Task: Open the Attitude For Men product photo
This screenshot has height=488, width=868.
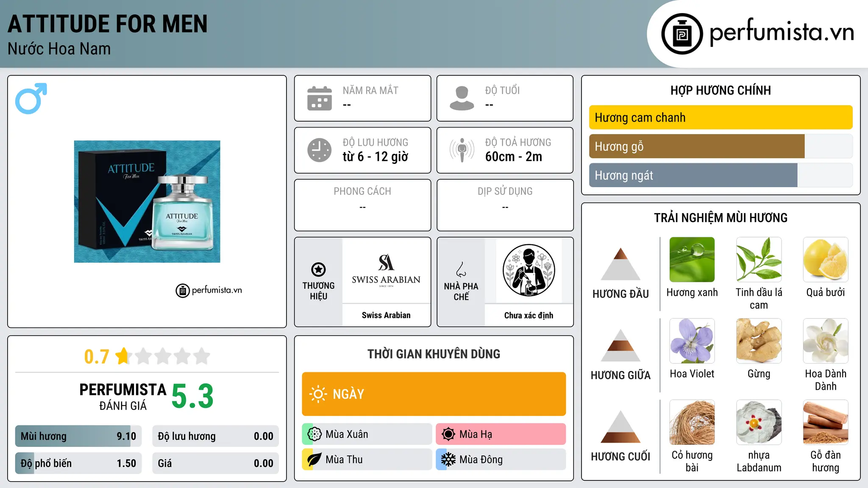Action: click(147, 202)
